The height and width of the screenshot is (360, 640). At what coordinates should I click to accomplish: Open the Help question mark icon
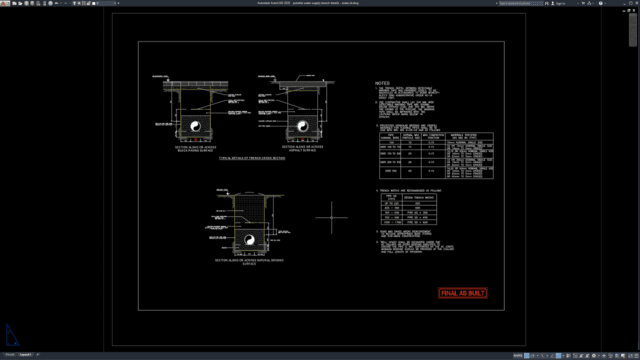600,3
